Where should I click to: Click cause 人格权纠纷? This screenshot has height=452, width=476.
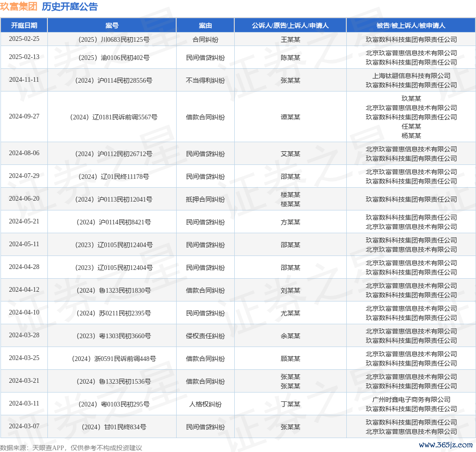tap(205, 404)
